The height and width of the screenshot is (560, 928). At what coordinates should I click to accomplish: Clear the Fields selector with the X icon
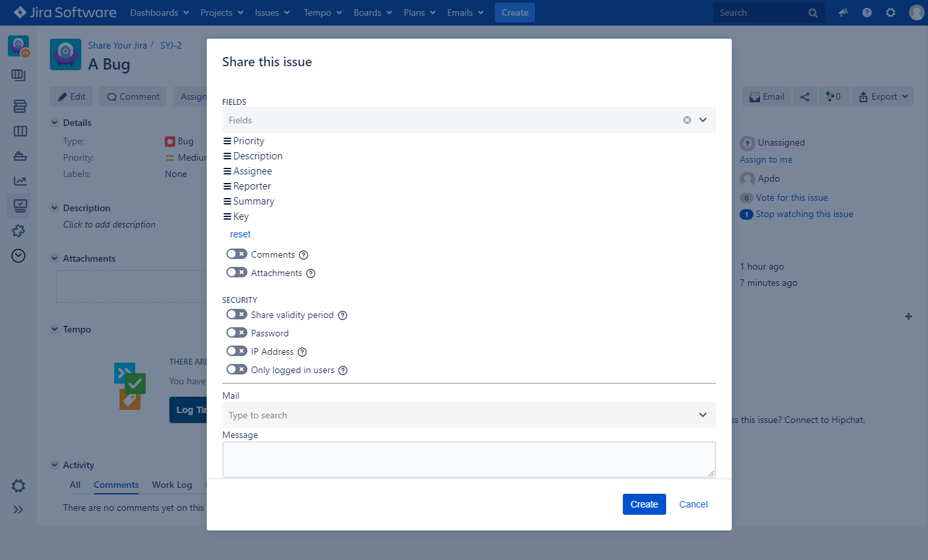[687, 120]
